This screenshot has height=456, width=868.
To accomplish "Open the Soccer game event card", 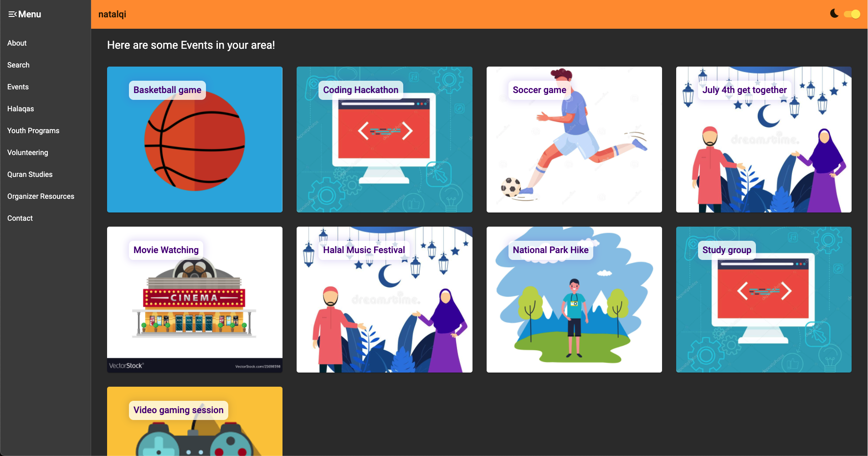I will coord(574,140).
